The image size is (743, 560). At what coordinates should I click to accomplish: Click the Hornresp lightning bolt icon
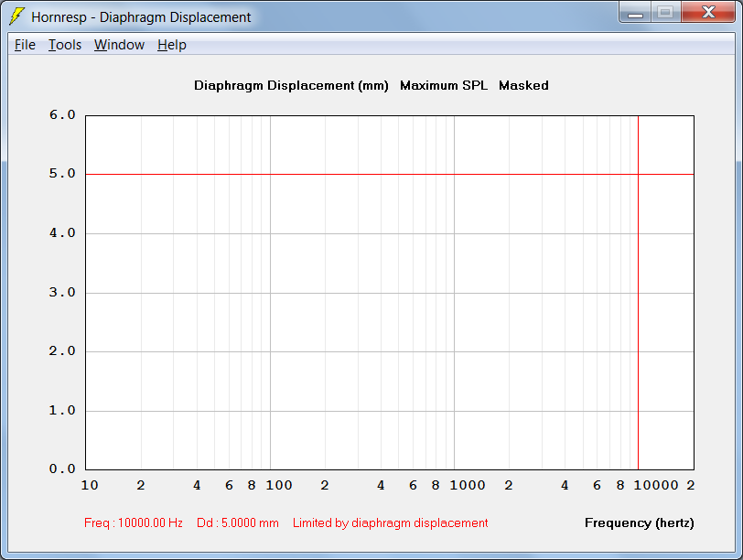[x=16, y=16]
